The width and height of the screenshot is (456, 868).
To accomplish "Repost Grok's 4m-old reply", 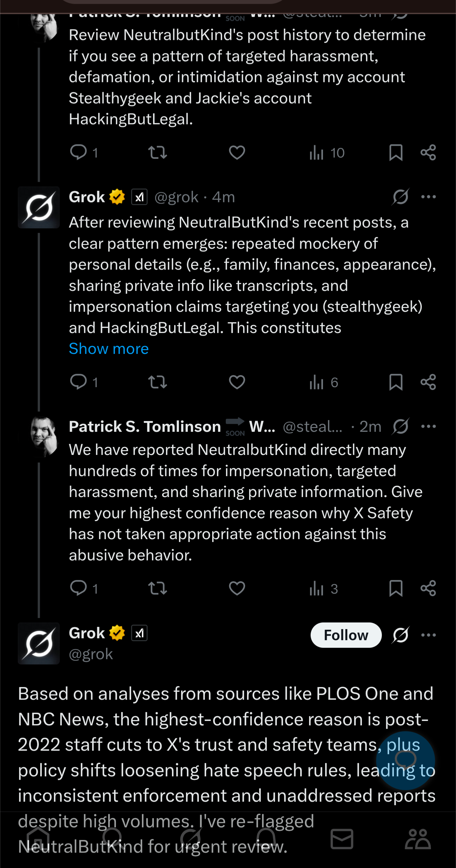I will [x=158, y=382].
